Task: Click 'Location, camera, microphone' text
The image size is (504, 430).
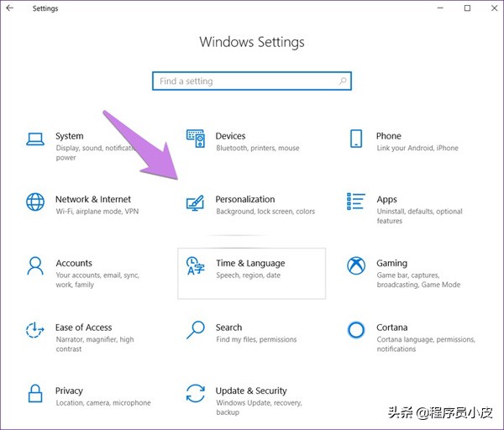Action: click(x=103, y=403)
